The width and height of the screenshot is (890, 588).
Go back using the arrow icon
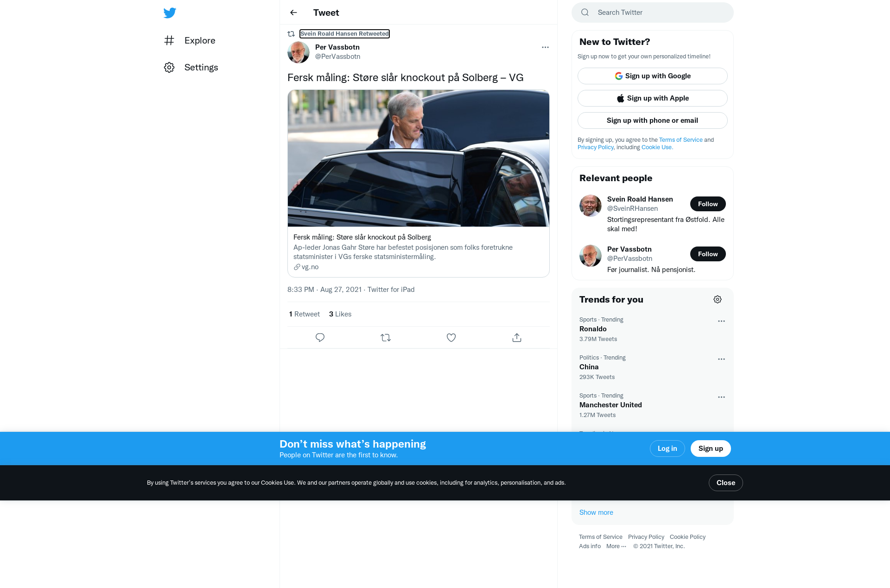click(x=293, y=13)
